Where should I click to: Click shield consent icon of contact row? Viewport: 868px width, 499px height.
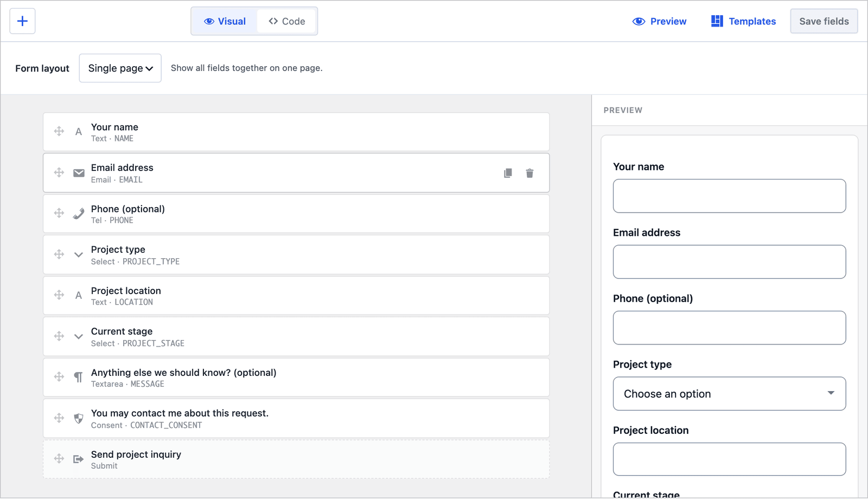coord(79,419)
